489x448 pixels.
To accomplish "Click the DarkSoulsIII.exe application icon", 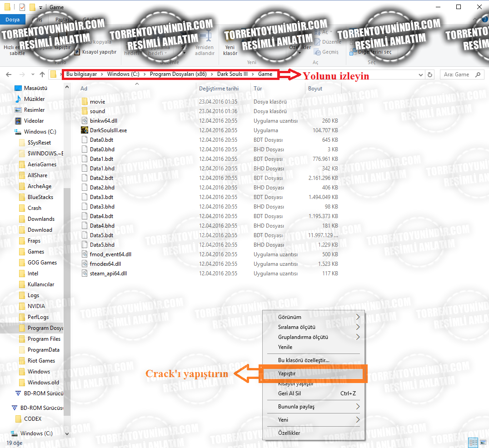I will click(x=84, y=130).
